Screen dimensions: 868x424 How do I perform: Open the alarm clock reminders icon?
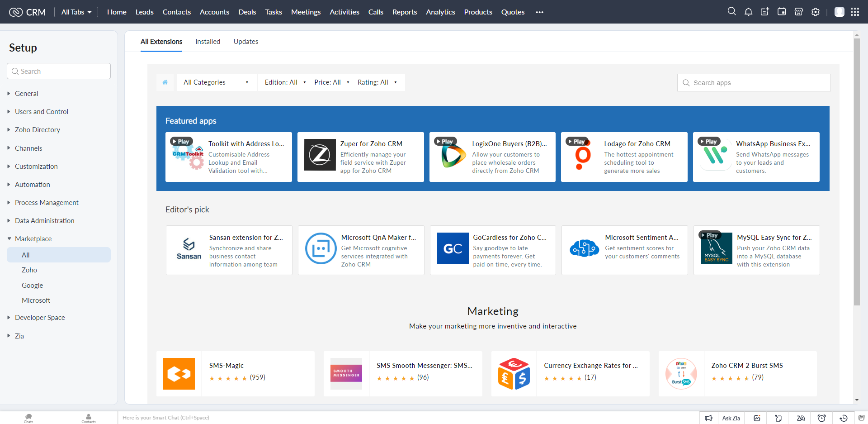point(821,418)
